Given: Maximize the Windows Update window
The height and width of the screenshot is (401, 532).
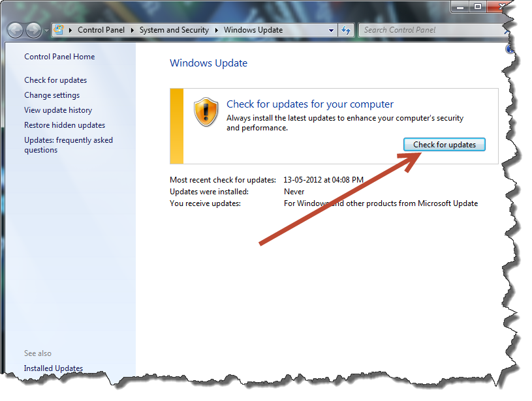Looking at the screenshot, I should click(x=478, y=7).
